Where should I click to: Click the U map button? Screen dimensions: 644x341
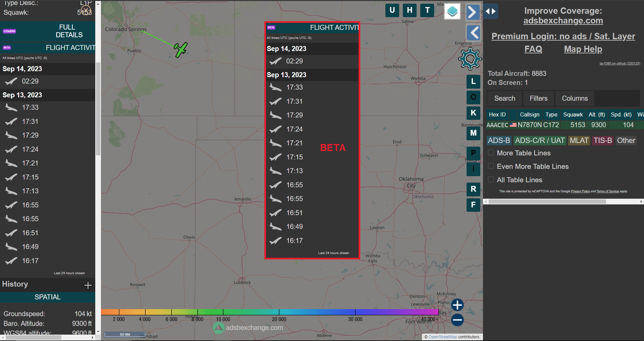[392, 10]
